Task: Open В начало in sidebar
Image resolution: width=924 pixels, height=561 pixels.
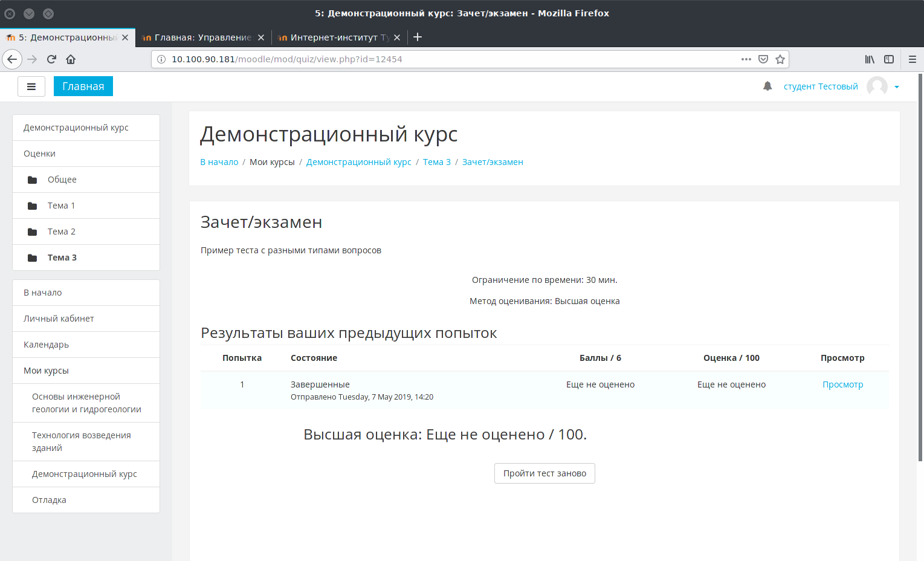Action: pyautogui.click(x=86, y=293)
